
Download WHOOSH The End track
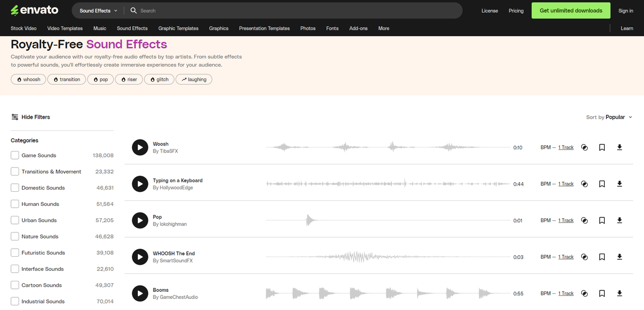click(x=619, y=257)
